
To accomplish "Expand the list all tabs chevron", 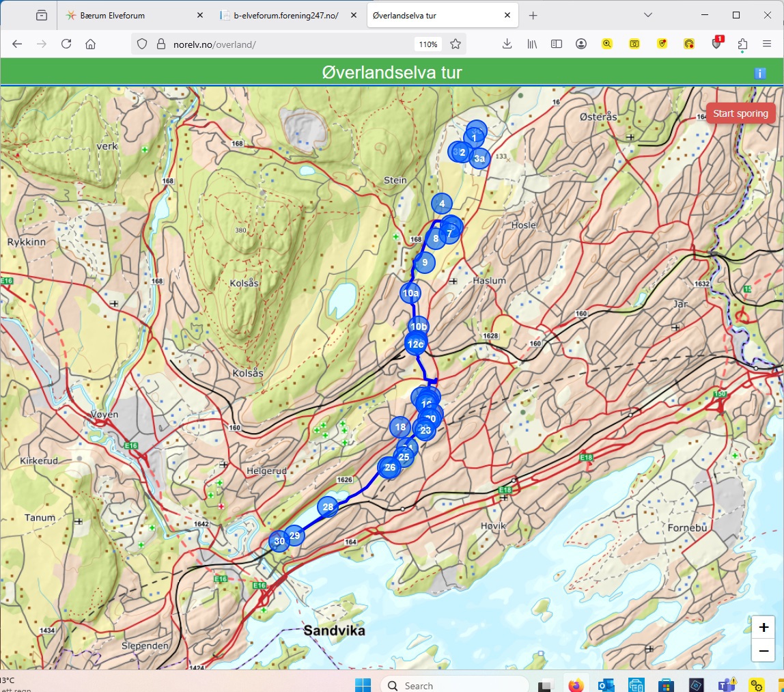I will (648, 15).
